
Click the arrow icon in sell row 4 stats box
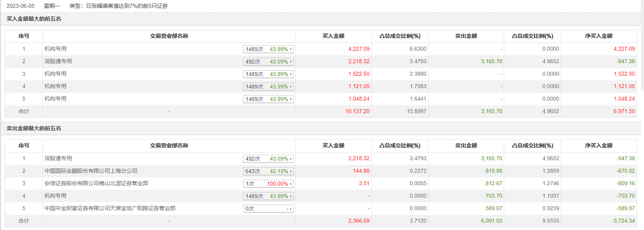click(x=291, y=196)
